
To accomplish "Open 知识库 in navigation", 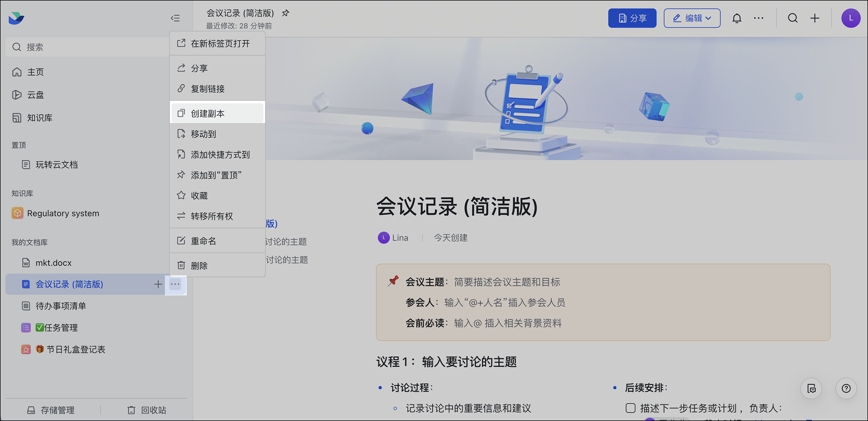I will tap(39, 118).
